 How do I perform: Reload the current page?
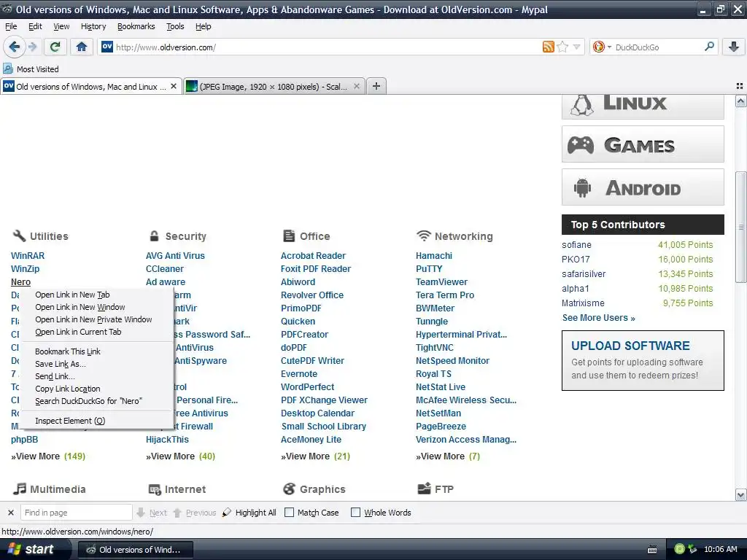pos(55,47)
